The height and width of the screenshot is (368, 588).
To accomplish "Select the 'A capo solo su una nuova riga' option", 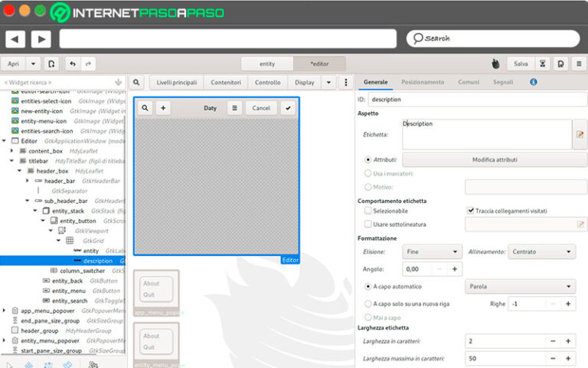I will 368,304.
